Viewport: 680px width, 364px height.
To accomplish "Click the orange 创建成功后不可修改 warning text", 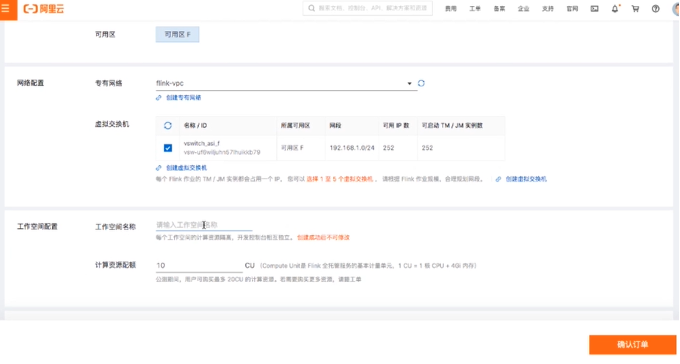I will tap(323, 237).
